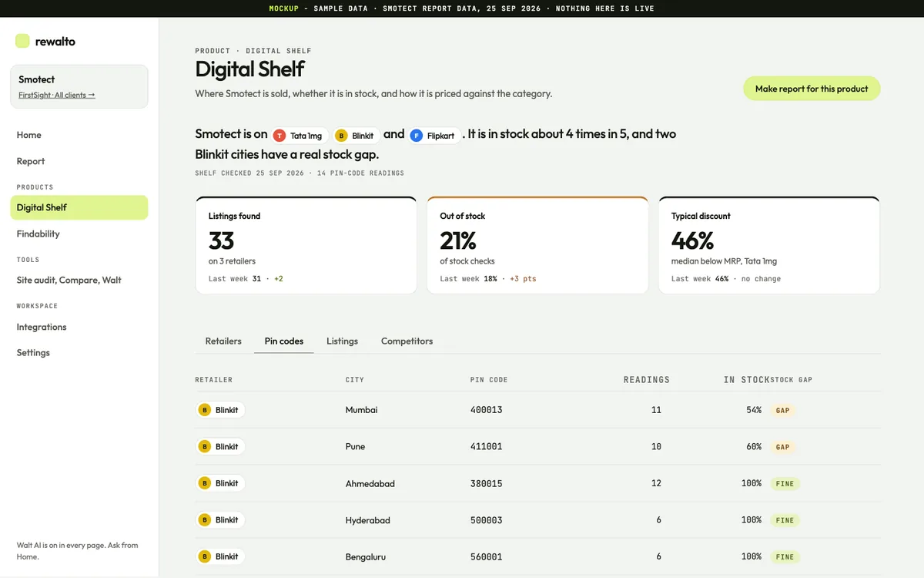Click the Typical discount card
The height and width of the screenshot is (578, 924).
pyautogui.click(x=769, y=245)
